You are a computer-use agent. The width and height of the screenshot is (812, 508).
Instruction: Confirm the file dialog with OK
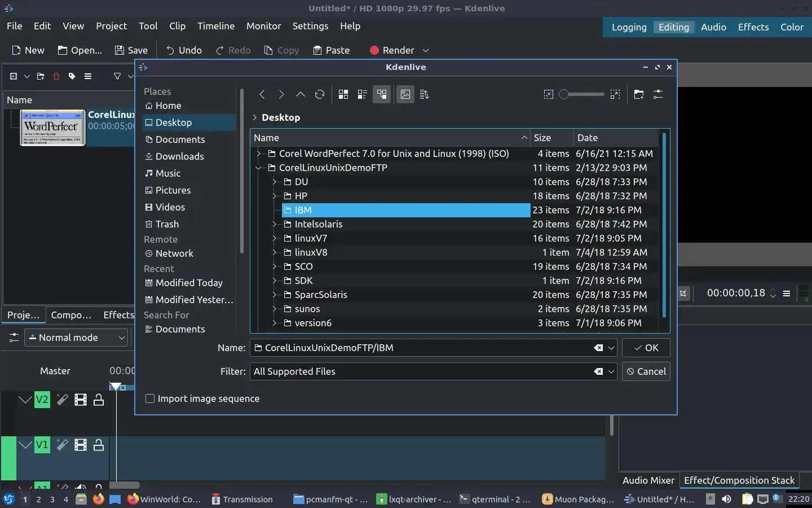point(646,348)
